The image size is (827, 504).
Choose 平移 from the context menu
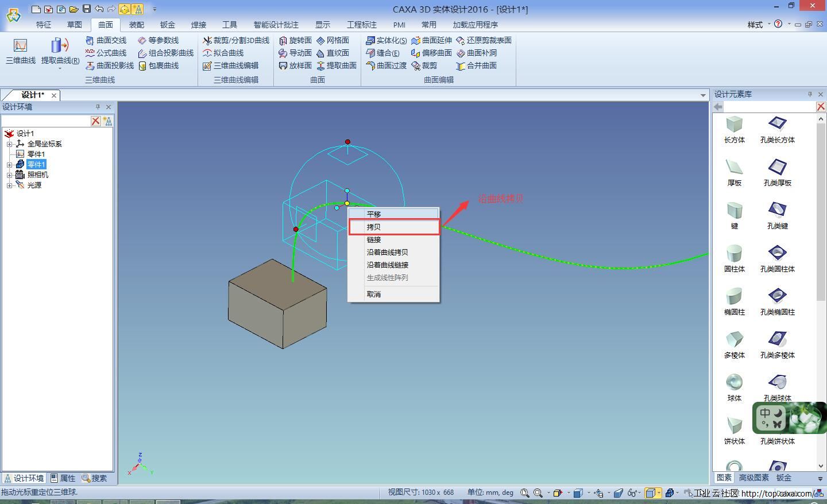393,214
